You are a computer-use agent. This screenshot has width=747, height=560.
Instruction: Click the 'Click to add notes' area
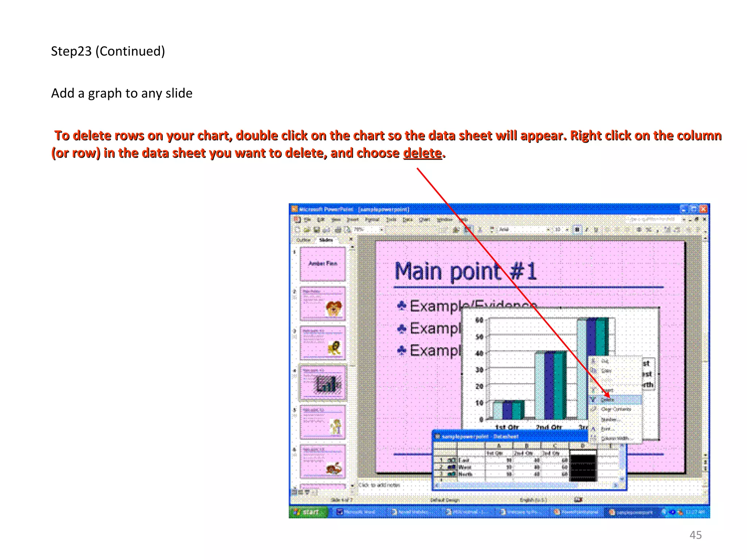coord(379,485)
